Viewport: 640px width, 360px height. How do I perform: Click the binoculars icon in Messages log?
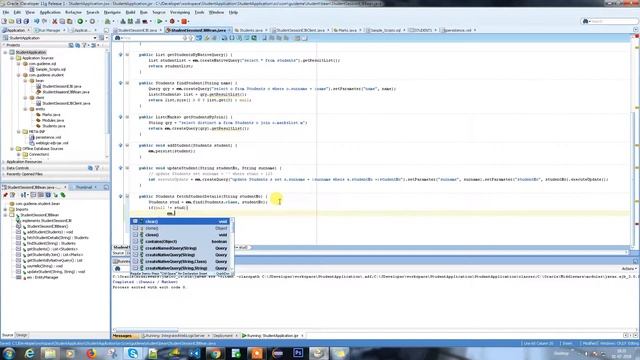(118, 269)
